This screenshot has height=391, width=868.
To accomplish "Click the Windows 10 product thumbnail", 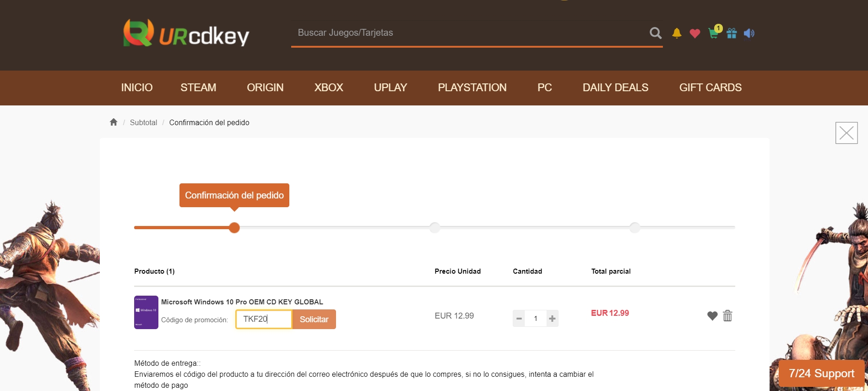I will click(146, 312).
